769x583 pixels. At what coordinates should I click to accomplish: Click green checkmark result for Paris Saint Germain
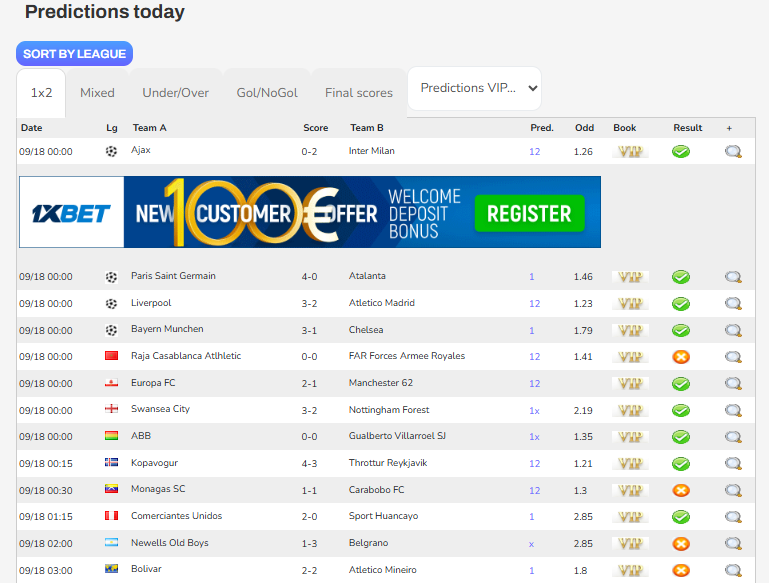click(681, 277)
